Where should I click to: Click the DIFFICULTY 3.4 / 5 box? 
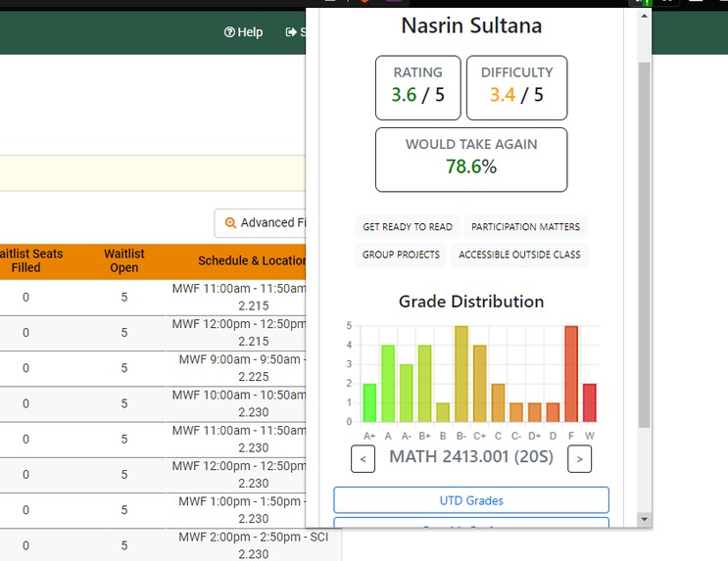(516, 88)
